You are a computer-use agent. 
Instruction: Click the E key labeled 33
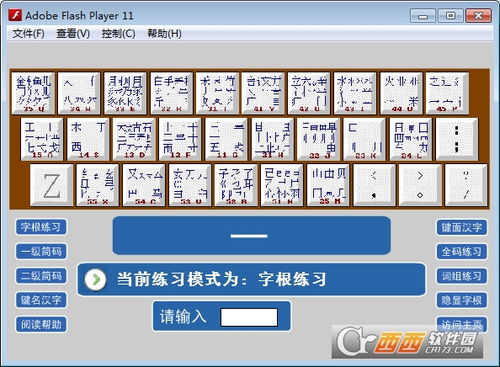(125, 93)
